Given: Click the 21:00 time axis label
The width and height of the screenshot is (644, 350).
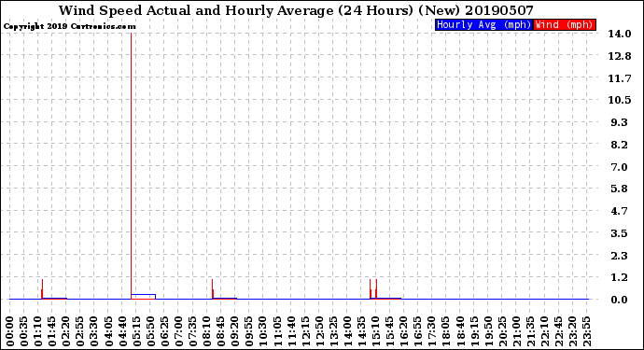Looking at the screenshot, I should coord(517,331).
